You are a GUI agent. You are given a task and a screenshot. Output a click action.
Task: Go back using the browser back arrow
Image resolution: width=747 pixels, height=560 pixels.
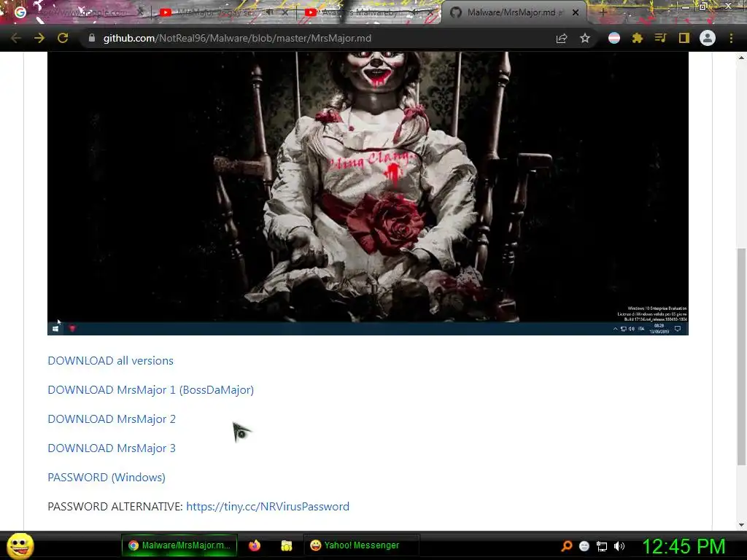tap(16, 38)
